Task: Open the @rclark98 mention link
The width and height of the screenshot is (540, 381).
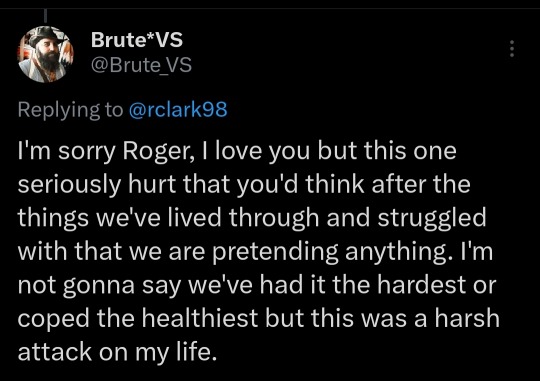Action: click(x=178, y=109)
